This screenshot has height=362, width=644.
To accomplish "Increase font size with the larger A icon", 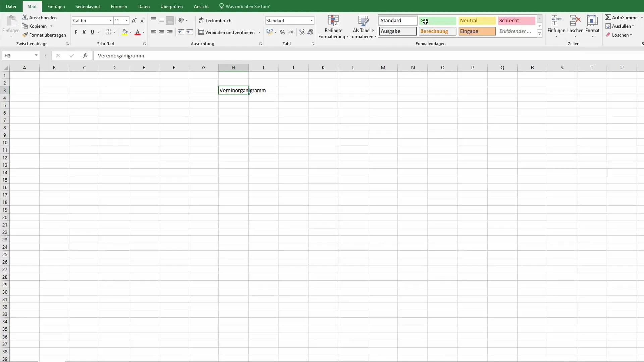I will [x=134, y=21].
